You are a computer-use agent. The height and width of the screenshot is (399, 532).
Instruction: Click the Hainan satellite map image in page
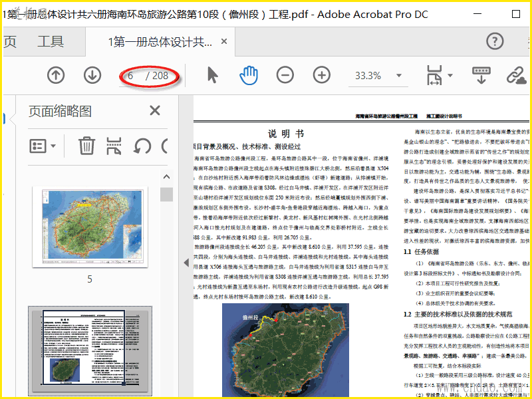pyautogui.click(x=285, y=350)
